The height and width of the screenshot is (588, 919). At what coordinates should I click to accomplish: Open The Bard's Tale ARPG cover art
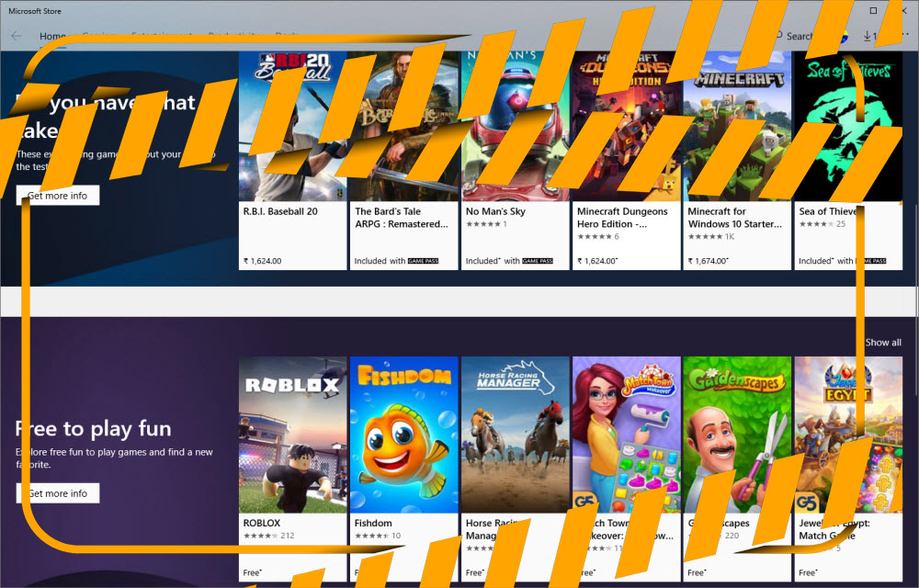pos(403,127)
